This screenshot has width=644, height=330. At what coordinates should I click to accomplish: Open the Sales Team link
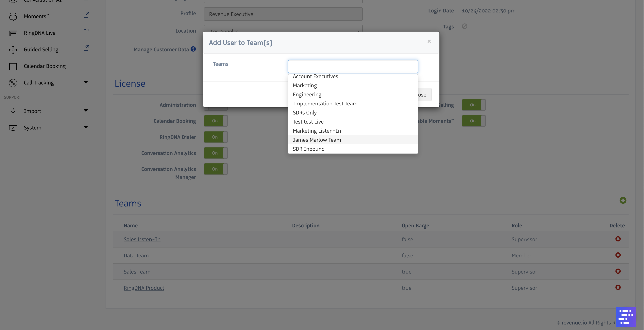[x=137, y=272]
